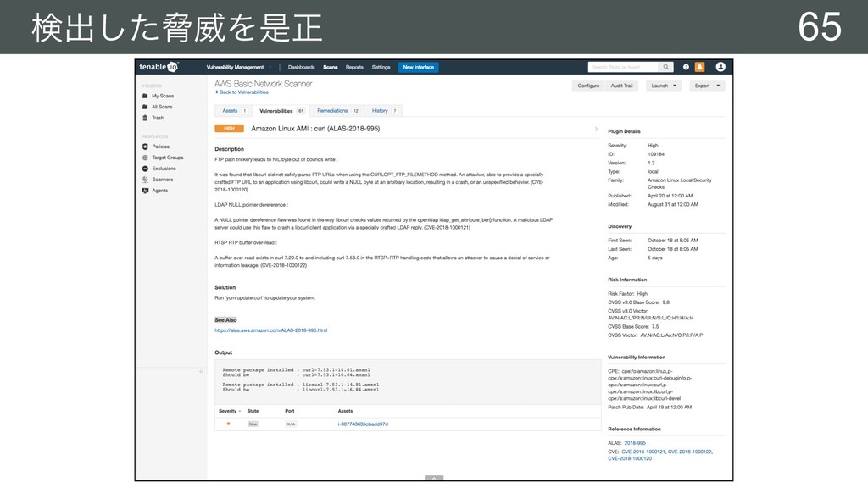Screen dimensions: 868x488
Task: Click the Assets column header
Action: pos(346,411)
